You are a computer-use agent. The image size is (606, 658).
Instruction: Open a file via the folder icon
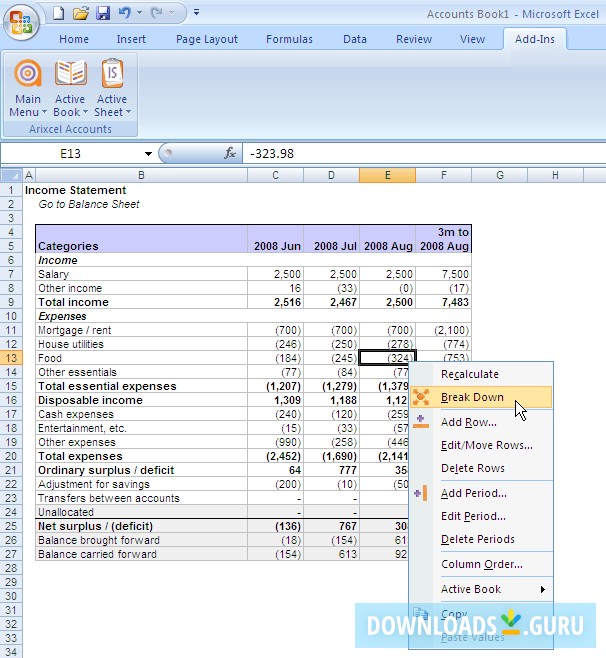coord(81,13)
